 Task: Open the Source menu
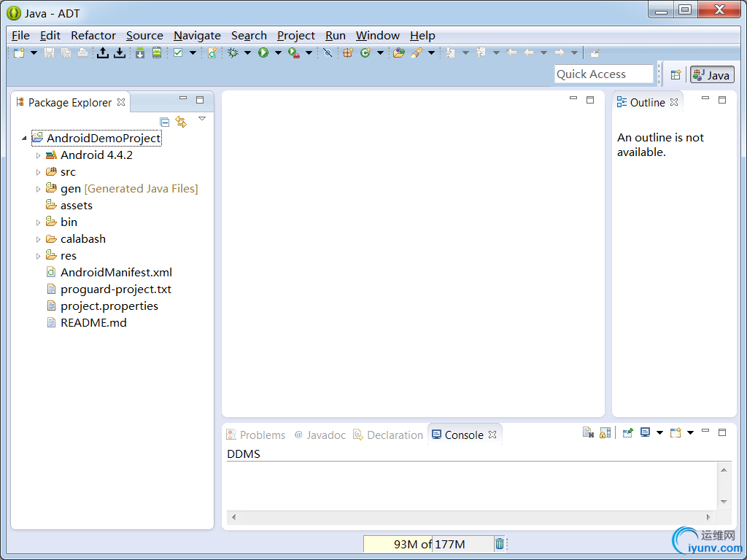click(x=145, y=36)
